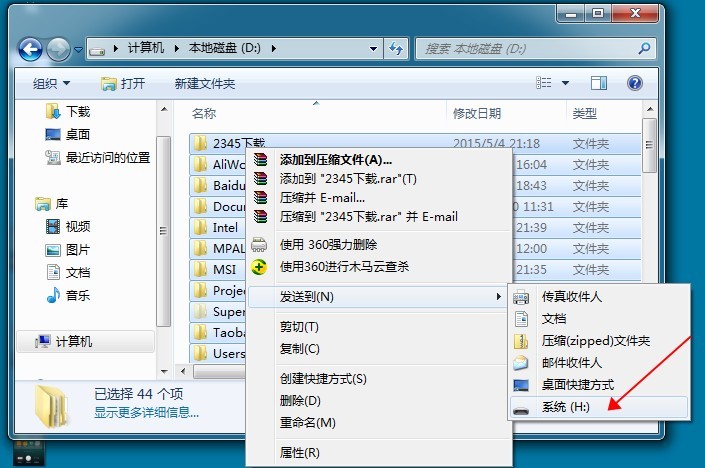Send to 压缩(zipped)文件夹

coord(599,341)
